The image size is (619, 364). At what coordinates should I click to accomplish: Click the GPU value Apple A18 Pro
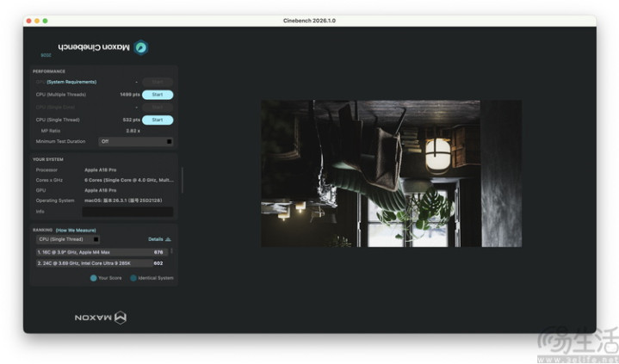(100, 190)
